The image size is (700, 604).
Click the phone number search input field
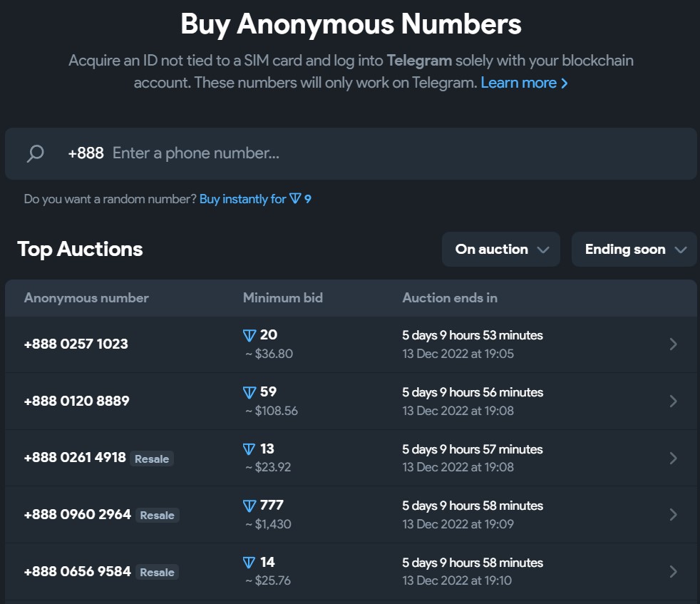(x=285, y=153)
